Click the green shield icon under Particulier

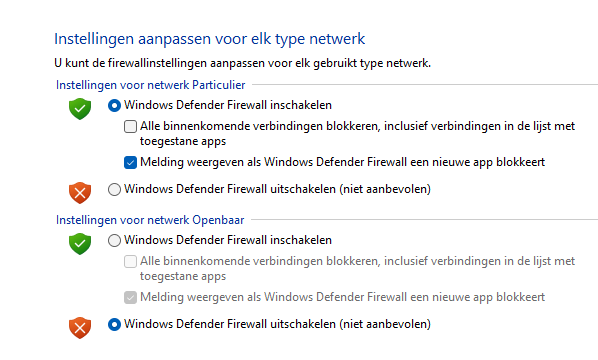[x=80, y=109]
